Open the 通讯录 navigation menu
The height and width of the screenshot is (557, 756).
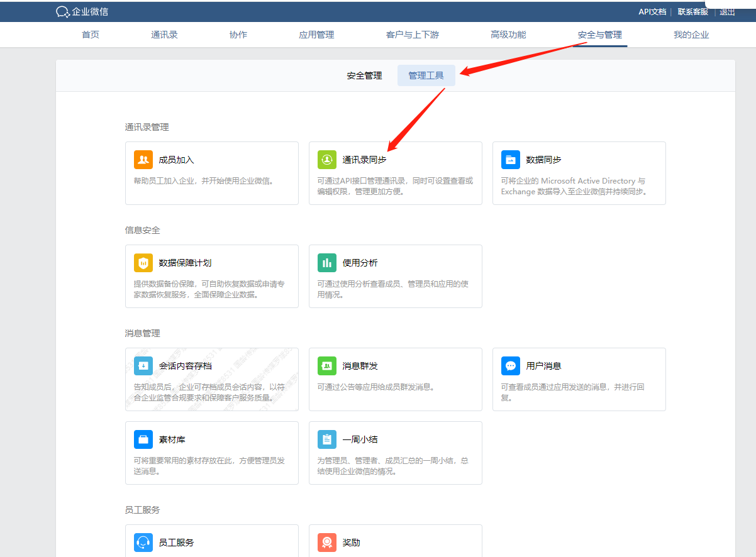coord(164,35)
